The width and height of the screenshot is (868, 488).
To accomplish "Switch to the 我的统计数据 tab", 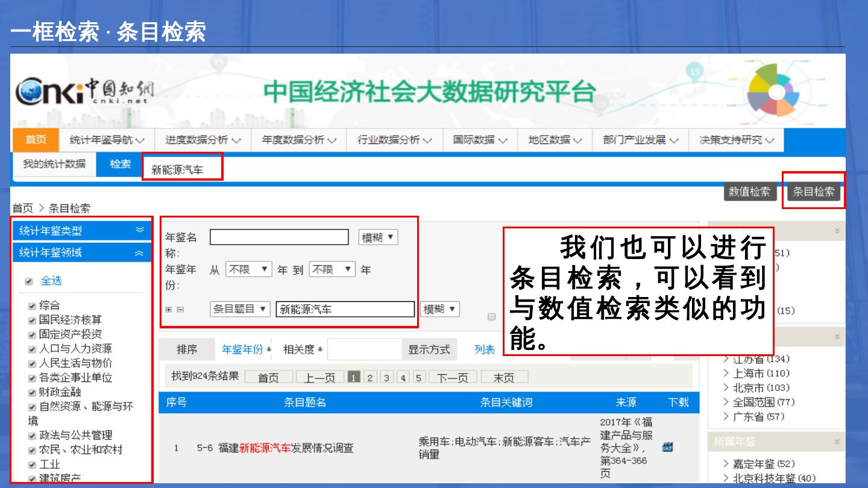I will [x=54, y=164].
